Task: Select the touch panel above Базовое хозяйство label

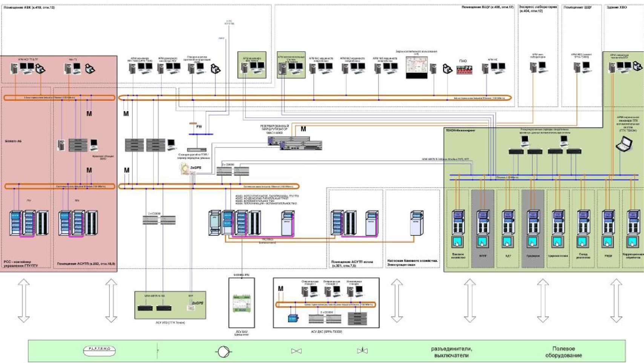Action: coord(458,242)
